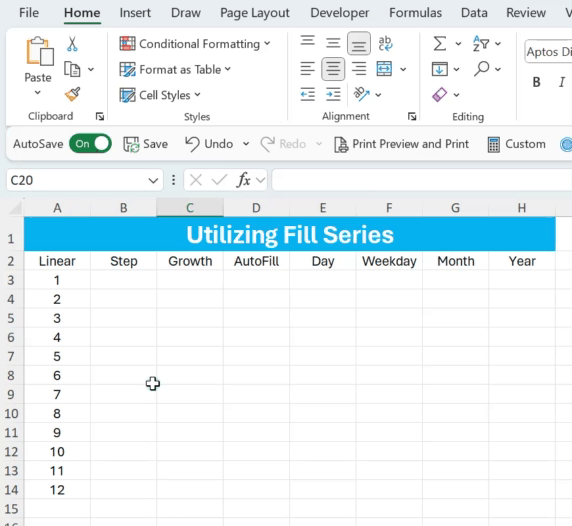Viewport: 572px width, 526px height.
Task: Toggle Wrap Text icon
Action: pyautogui.click(x=385, y=43)
